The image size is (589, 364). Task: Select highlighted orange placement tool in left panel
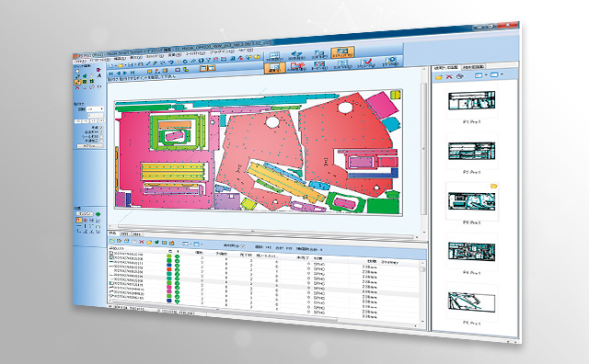click(77, 82)
